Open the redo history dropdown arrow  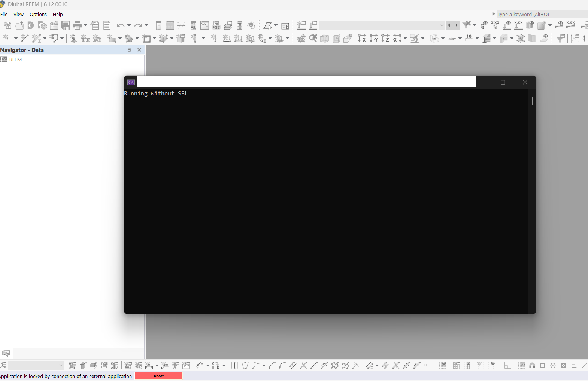tap(146, 25)
